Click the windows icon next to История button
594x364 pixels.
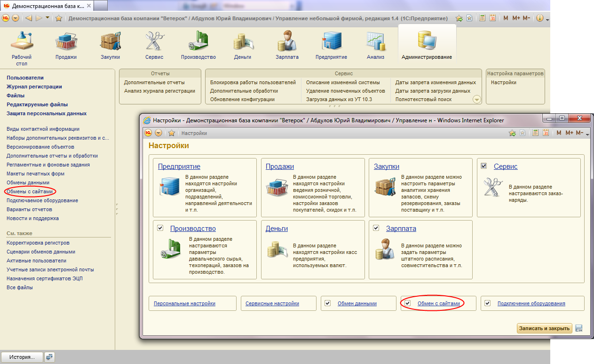pos(49,357)
